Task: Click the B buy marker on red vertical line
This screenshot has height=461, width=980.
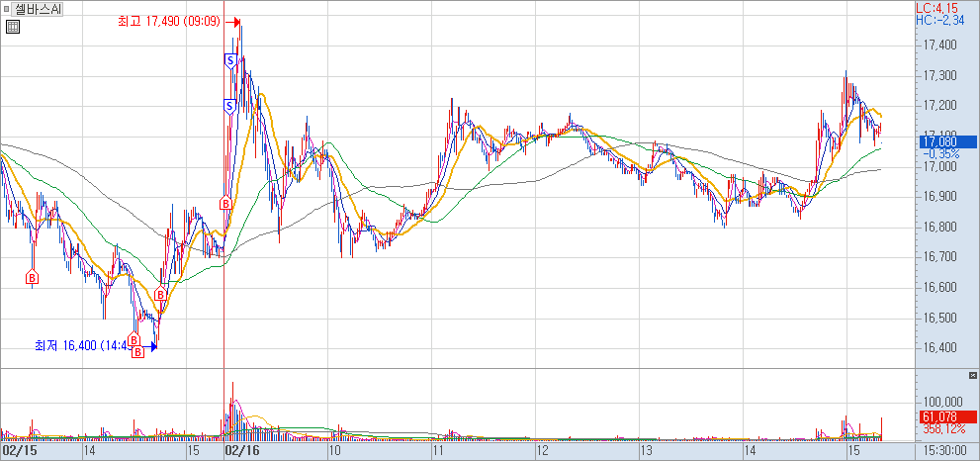Action: tap(225, 203)
